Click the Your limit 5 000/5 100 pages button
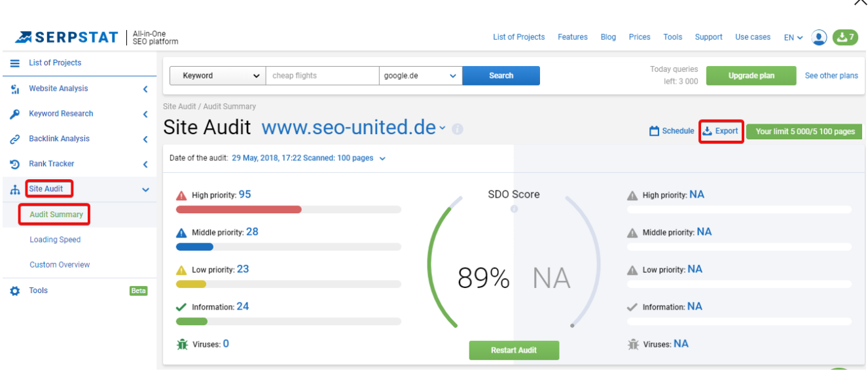The image size is (868, 371). click(805, 132)
